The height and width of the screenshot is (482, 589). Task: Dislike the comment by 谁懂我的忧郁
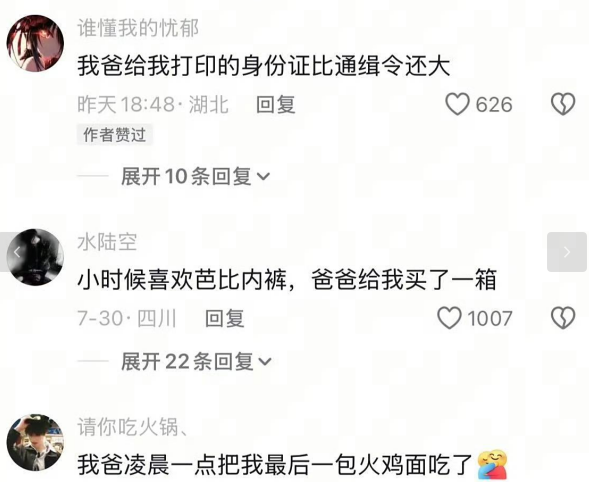click(x=563, y=104)
